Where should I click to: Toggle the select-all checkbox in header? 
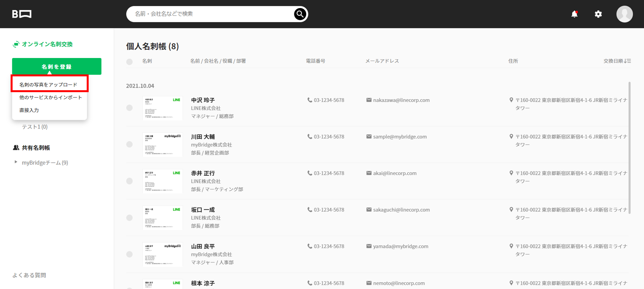(x=130, y=62)
